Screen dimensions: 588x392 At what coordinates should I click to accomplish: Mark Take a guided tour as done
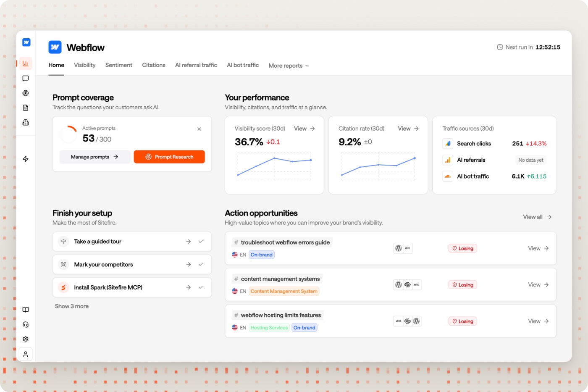[201, 242]
